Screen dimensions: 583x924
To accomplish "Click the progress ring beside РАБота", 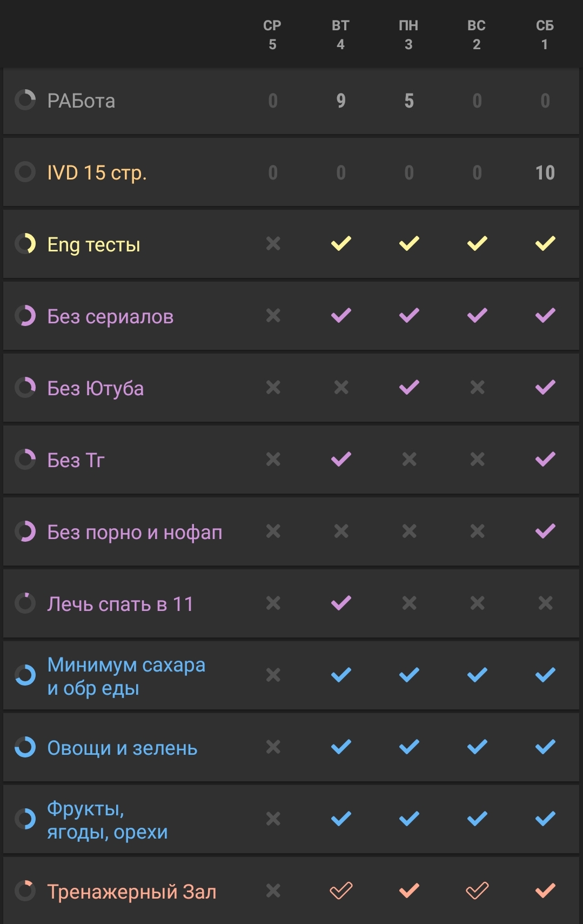I will pyautogui.click(x=25, y=100).
